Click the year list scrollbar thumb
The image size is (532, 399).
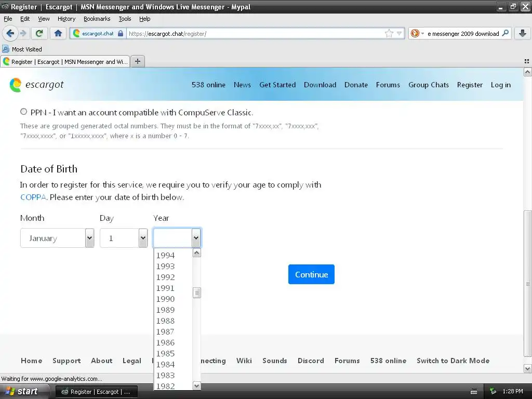click(197, 292)
